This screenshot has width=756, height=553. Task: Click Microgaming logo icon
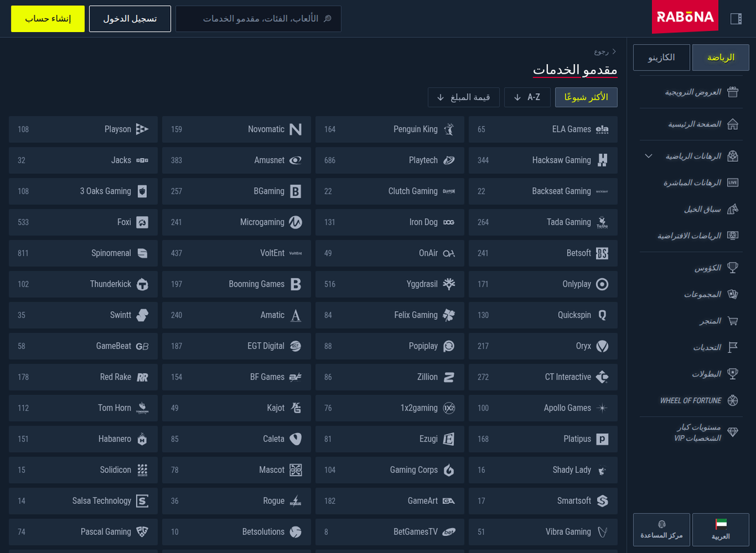point(295,222)
